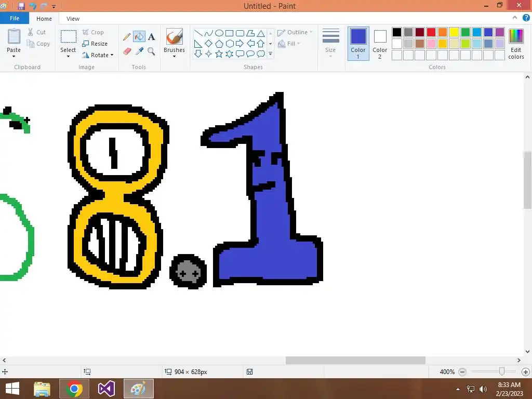Choose the Rounded rectangle shape
This screenshot has width=532, height=399.
240,33
